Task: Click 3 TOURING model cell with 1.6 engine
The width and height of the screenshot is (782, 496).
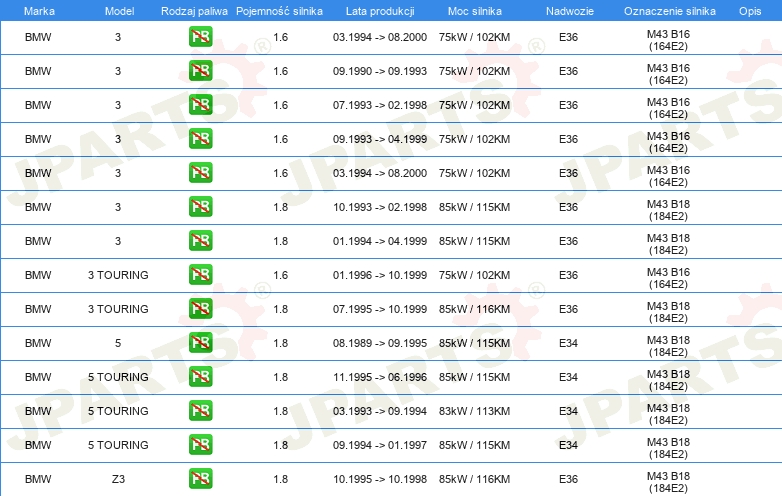Action: [118, 275]
